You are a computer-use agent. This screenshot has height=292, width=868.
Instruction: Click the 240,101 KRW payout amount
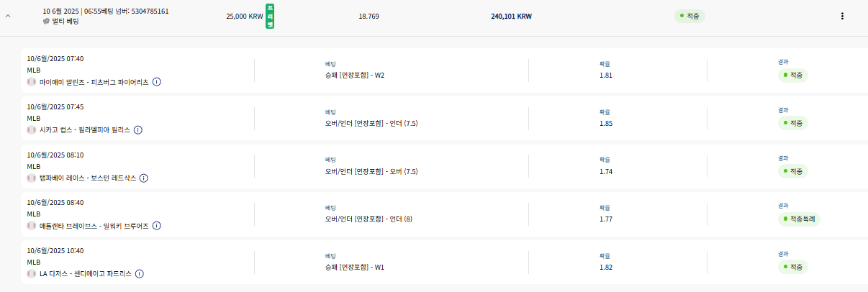click(x=511, y=16)
